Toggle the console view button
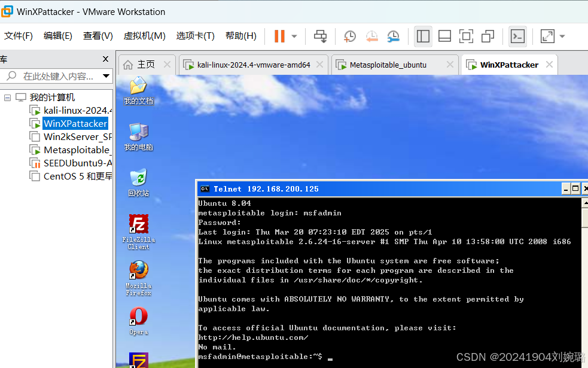Viewport: 588px width, 368px height. pos(518,37)
